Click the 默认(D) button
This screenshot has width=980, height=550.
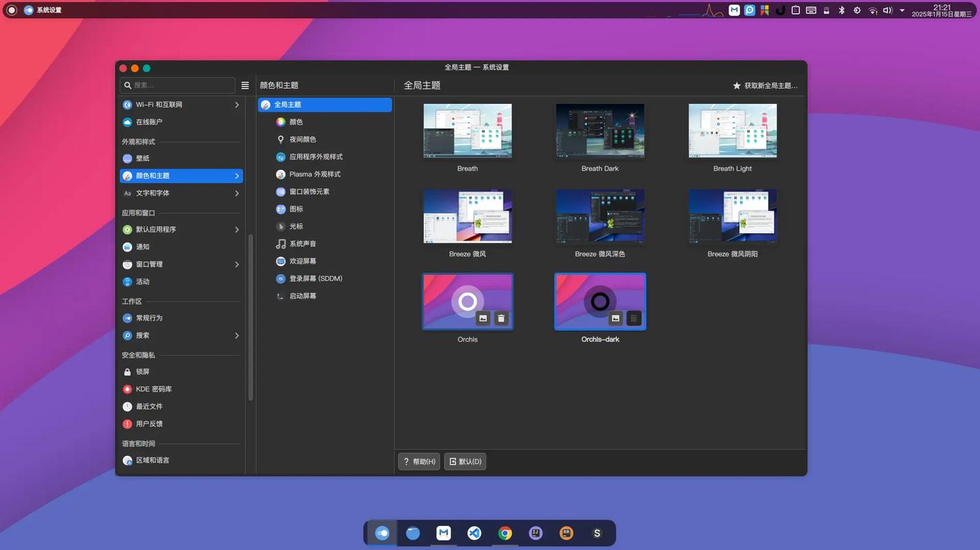tap(465, 461)
